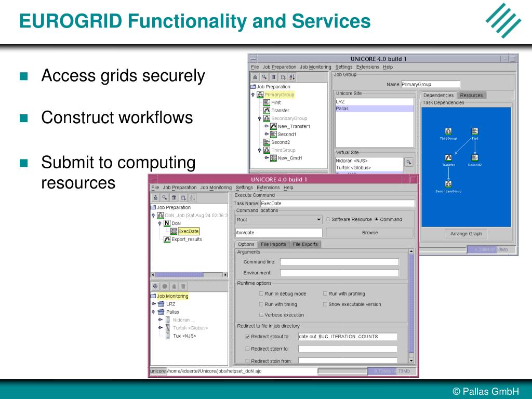
Task: Click the DoN_Job group icon in front tree
Action: [x=160, y=215]
